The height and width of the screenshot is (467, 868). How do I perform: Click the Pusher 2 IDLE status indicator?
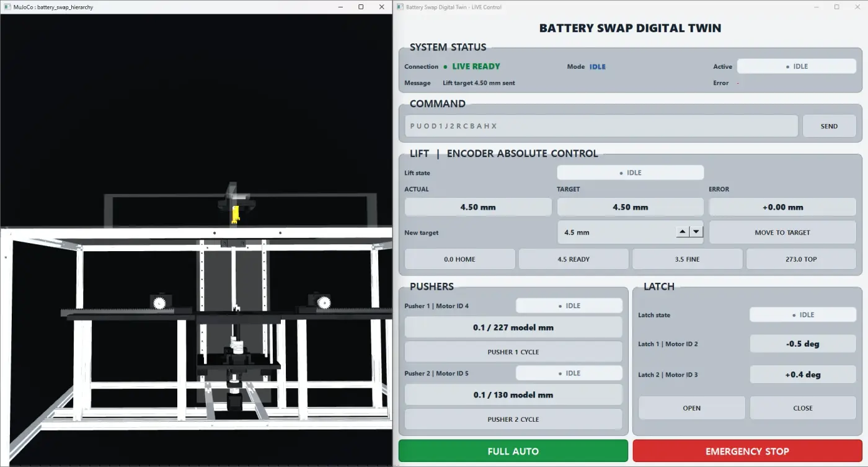click(x=569, y=373)
